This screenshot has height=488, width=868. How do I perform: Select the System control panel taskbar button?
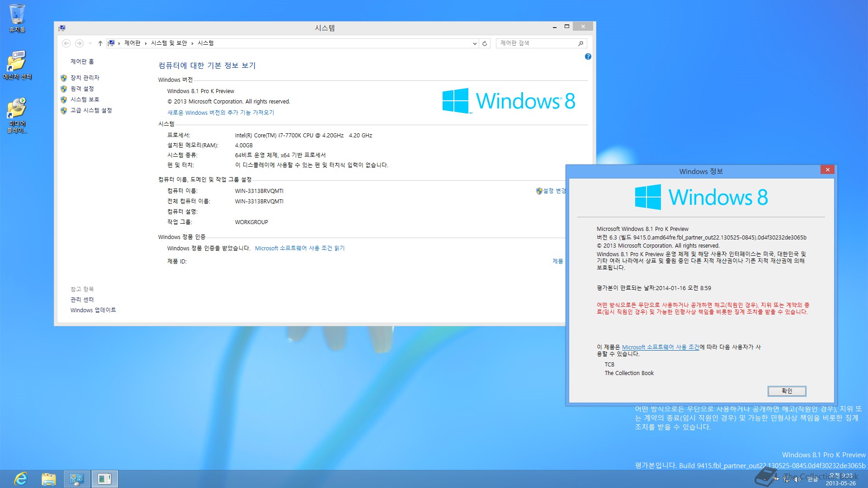(x=77, y=479)
